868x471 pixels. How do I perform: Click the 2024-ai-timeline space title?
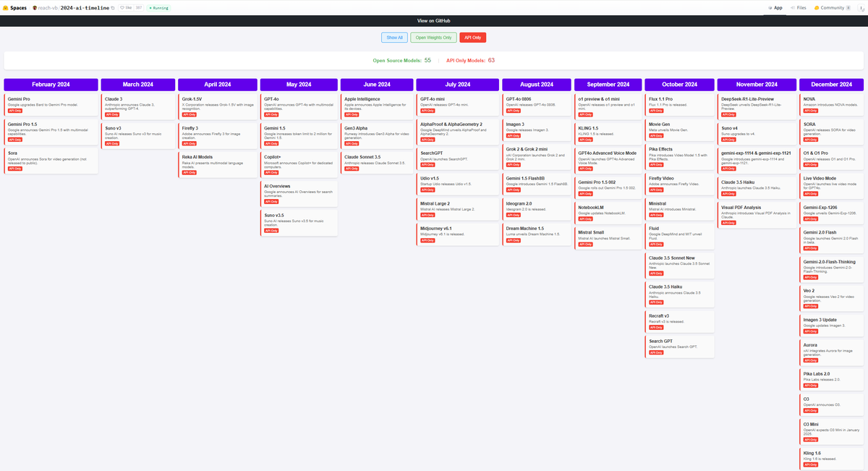pyautogui.click(x=84, y=7)
